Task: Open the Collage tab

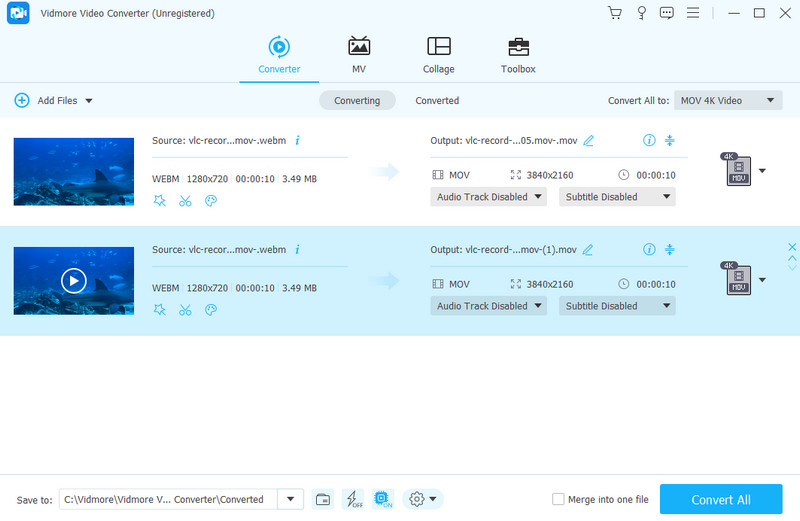Action: 438,56
